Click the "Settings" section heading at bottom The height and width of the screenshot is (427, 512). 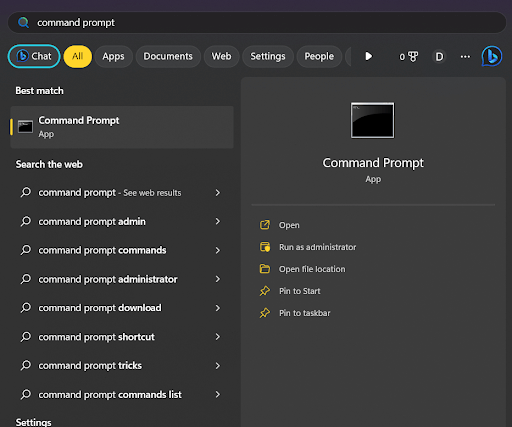pos(33,422)
